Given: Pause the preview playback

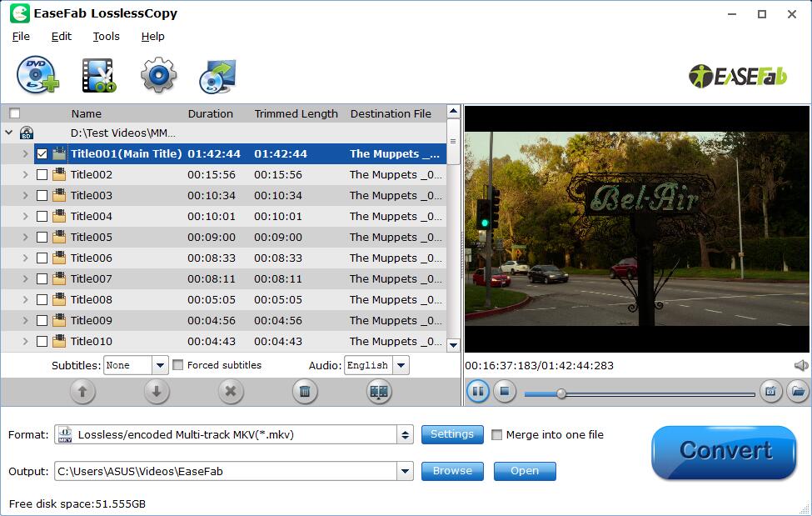Looking at the screenshot, I should pos(478,391).
